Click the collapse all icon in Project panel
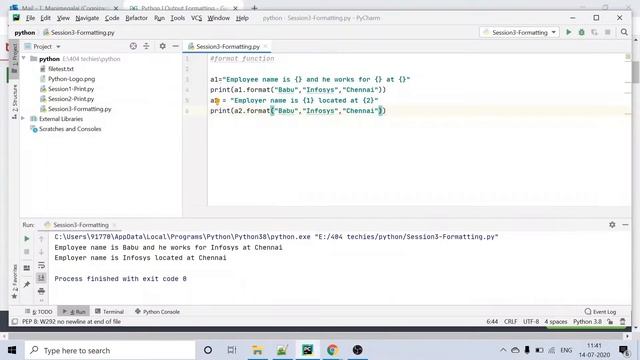 pos(146,46)
